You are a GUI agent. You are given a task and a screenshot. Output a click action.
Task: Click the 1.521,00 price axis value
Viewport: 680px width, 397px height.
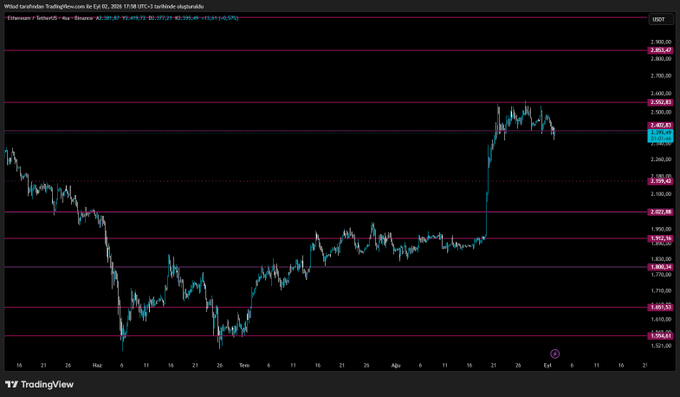tap(661, 346)
